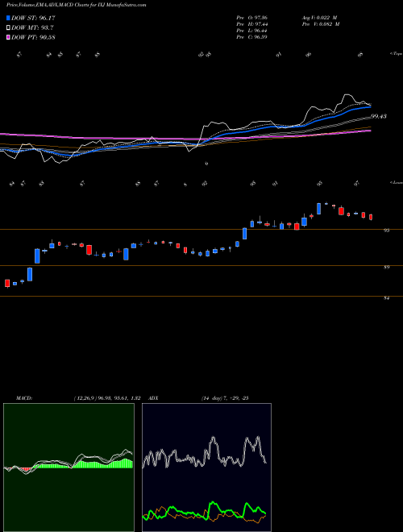Open the MACD histogram thumbnail chart
Viewport: 403px width, 532px height.
click(69, 468)
